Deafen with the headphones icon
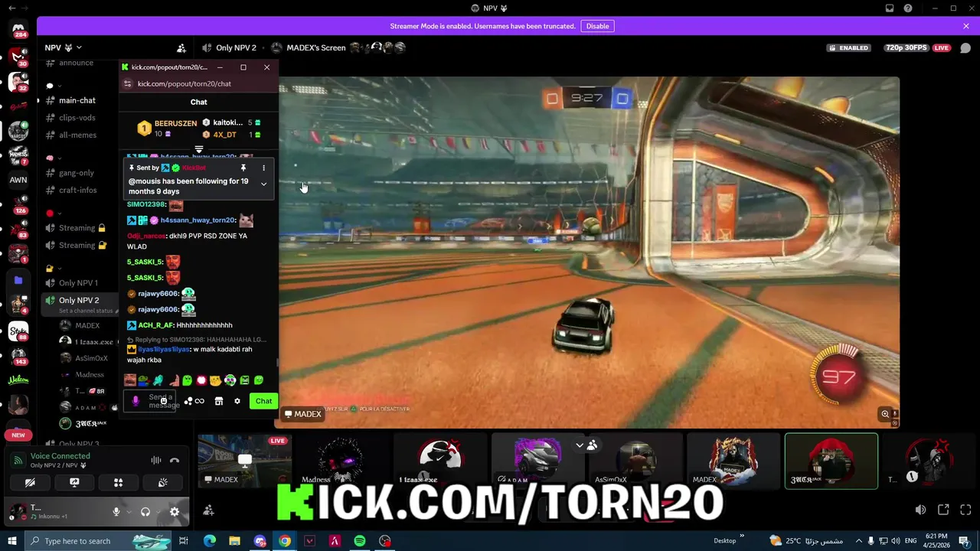Screen dimensions: 980x551 click(x=145, y=512)
